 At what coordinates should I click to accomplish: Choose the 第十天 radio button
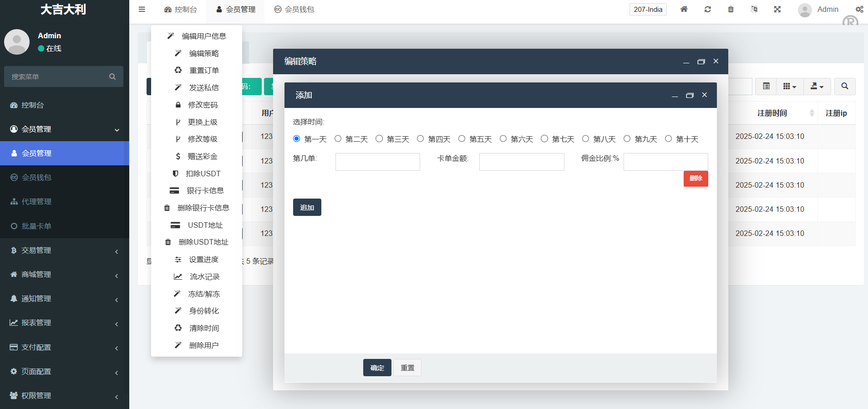coord(668,138)
